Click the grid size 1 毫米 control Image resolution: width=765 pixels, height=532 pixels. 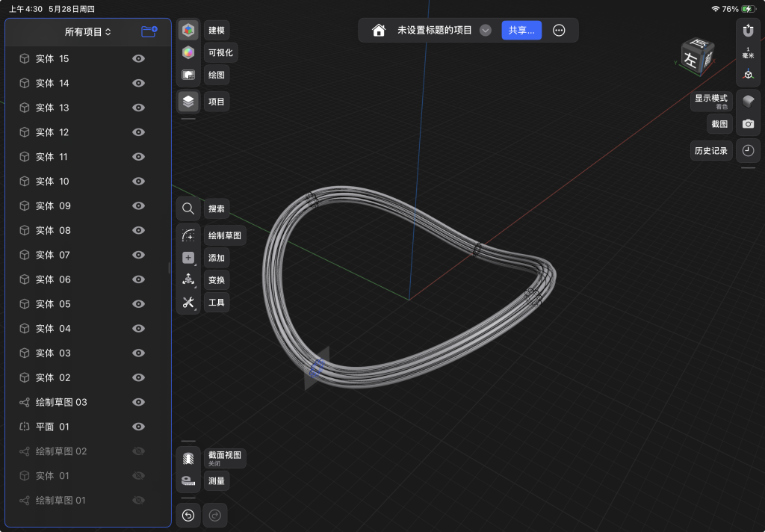(x=748, y=53)
